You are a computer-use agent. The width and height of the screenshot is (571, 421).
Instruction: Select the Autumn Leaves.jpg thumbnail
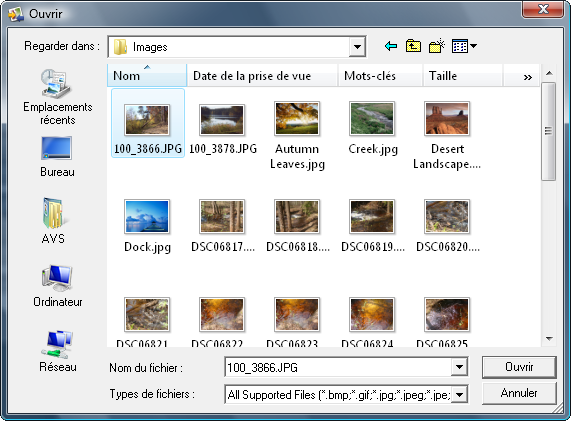coord(297,135)
